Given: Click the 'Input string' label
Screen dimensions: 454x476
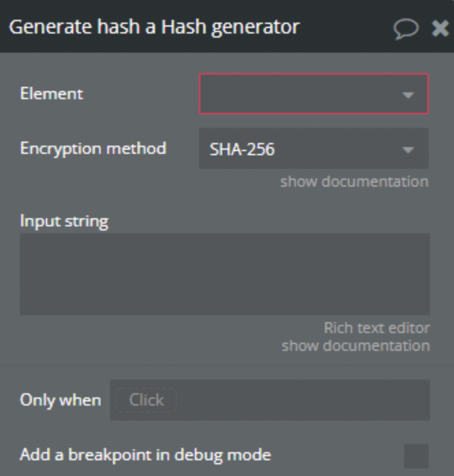Looking at the screenshot, I should [x=64, y=221].
